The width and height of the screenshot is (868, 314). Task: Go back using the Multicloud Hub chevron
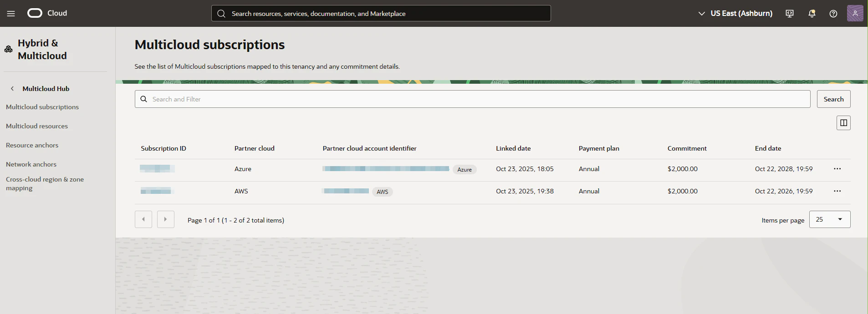[12, 89]
